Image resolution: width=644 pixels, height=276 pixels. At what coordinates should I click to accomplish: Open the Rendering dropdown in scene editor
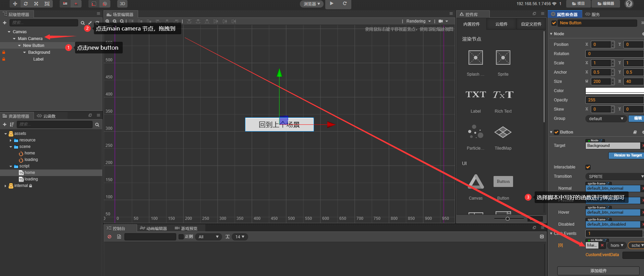point(418,21)
